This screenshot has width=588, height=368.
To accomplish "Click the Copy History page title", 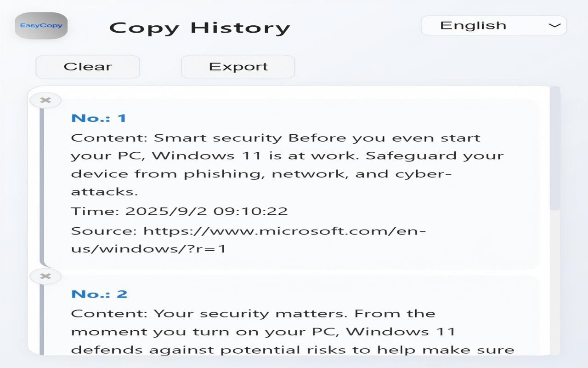I will click(x=200, y=28).
